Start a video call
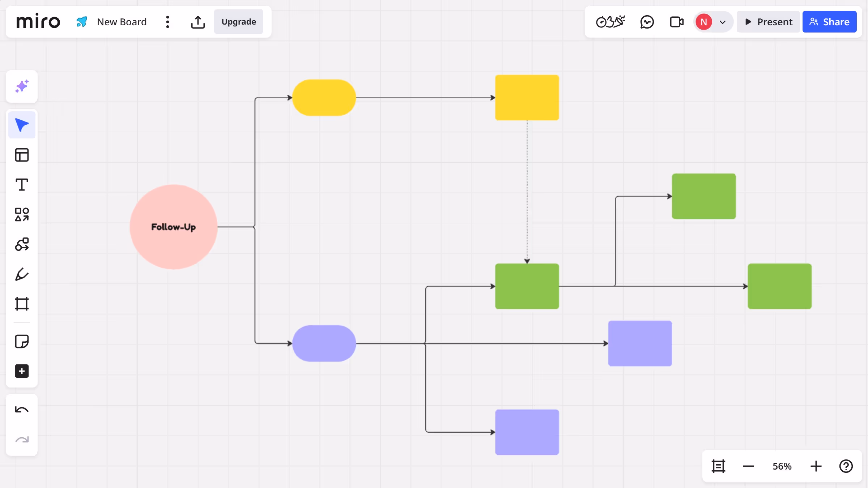868x488 pixels. (676, 22)
